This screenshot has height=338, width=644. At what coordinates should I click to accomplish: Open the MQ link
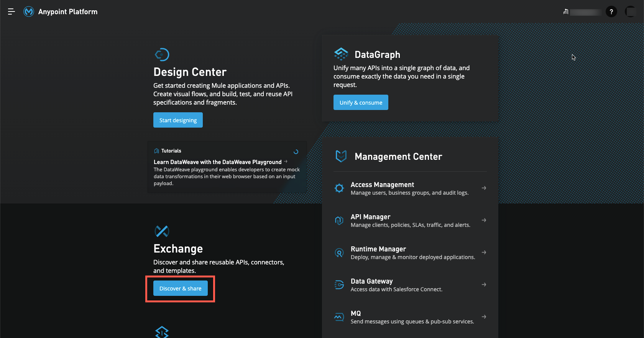[x=356, y=313]
